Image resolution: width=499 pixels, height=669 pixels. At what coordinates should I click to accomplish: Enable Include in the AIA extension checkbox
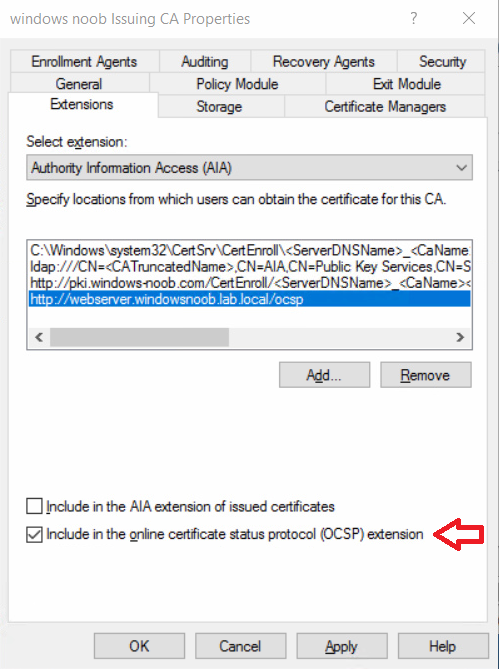point(35,506)
